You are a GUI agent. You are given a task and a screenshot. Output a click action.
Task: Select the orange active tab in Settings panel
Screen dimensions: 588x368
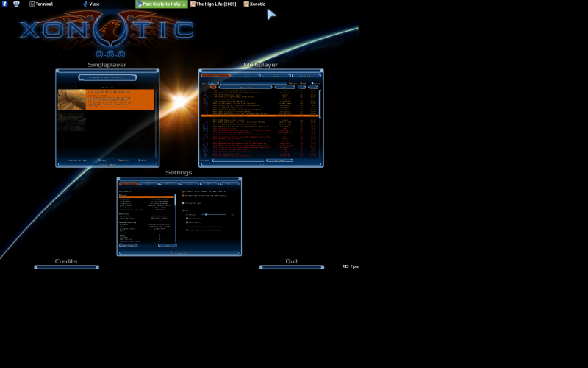click(129, 183)
